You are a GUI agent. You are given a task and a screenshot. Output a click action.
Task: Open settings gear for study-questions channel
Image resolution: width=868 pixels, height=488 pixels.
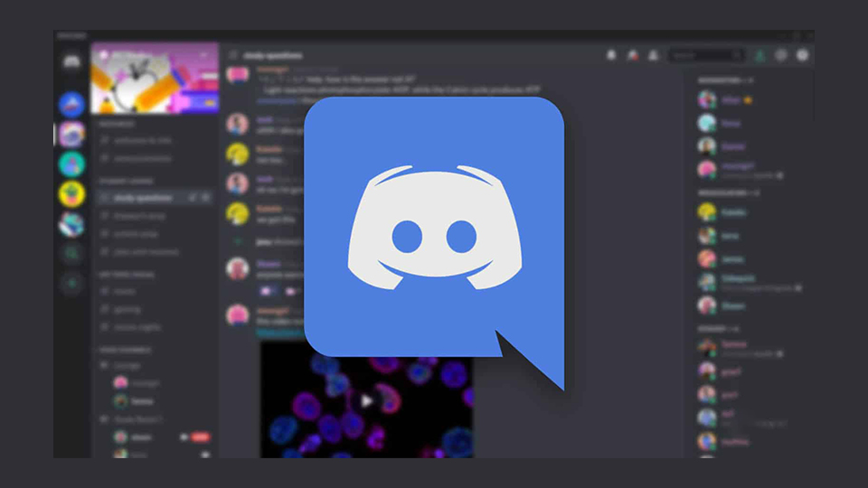point(205,197)
